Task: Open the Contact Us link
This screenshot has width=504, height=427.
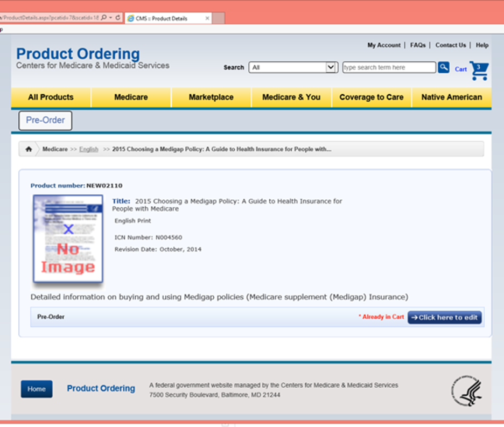Action: (451, 45)
